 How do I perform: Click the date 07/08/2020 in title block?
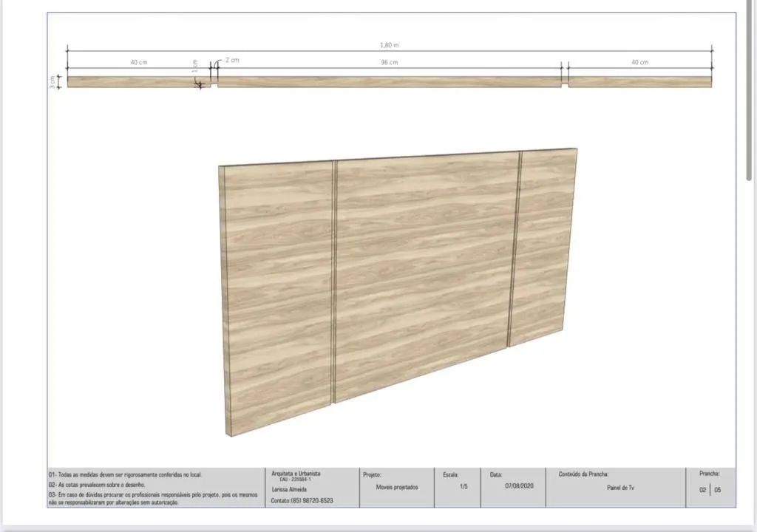coord(519,486)
